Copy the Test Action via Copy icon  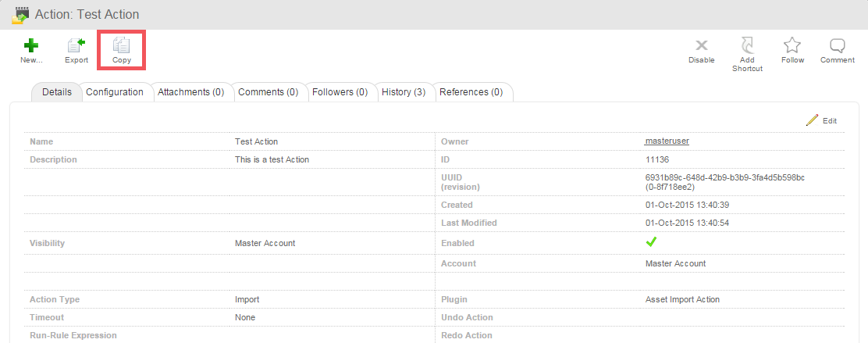point(121,47)
